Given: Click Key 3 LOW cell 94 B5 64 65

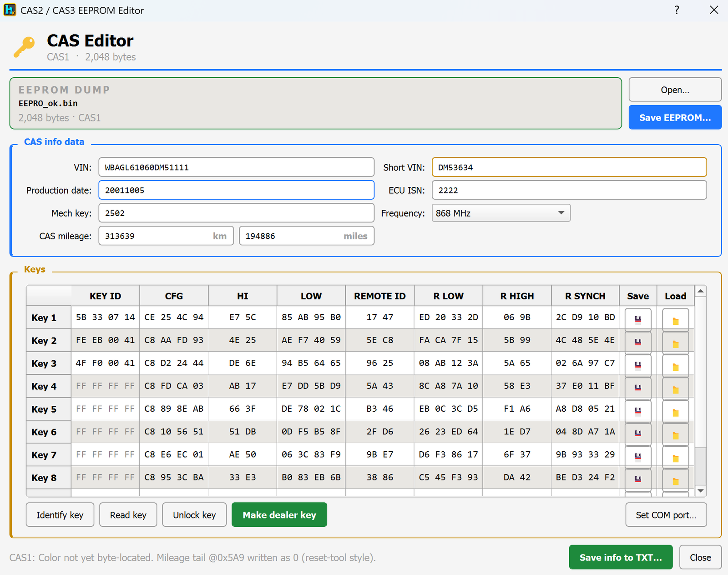Looking at the screenshot, I should [x=311, y=363].
